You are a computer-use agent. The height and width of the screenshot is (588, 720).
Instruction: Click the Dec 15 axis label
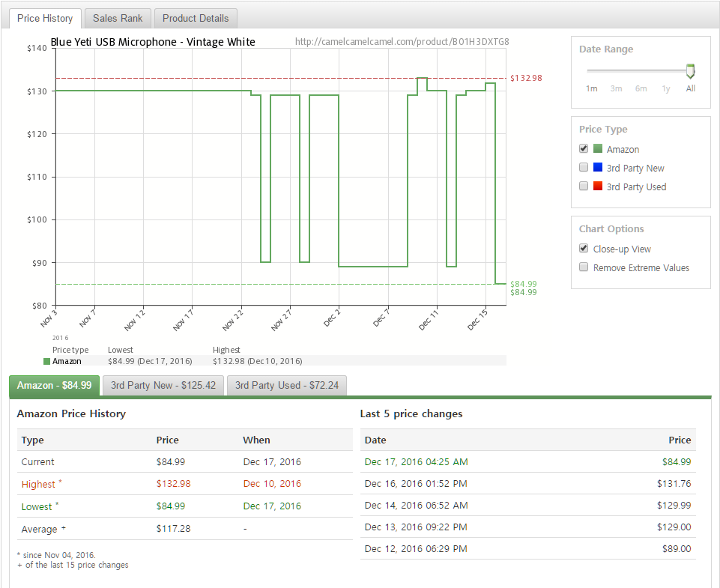(x=477, y=320)
